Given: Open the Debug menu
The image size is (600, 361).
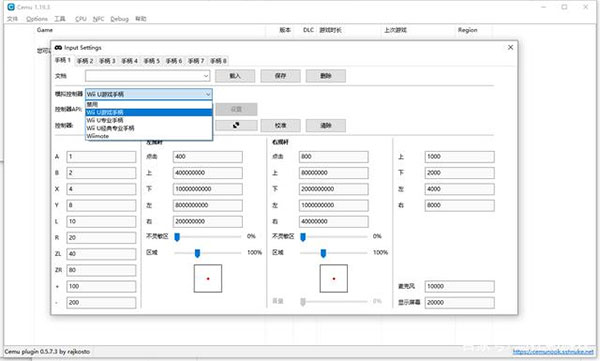Looking at the screenshot, I should (x=119, y=19).
